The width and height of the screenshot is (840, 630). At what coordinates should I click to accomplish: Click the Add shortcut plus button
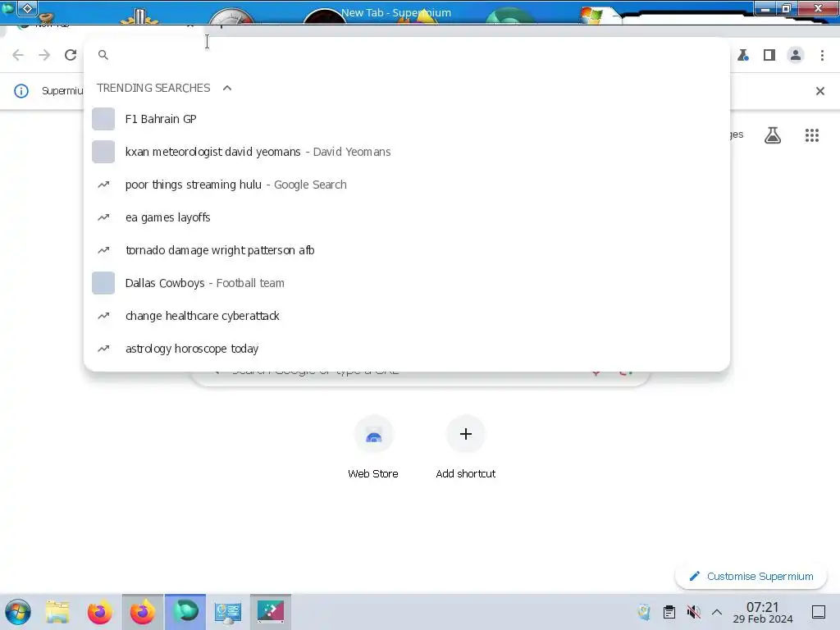point(466,434)
